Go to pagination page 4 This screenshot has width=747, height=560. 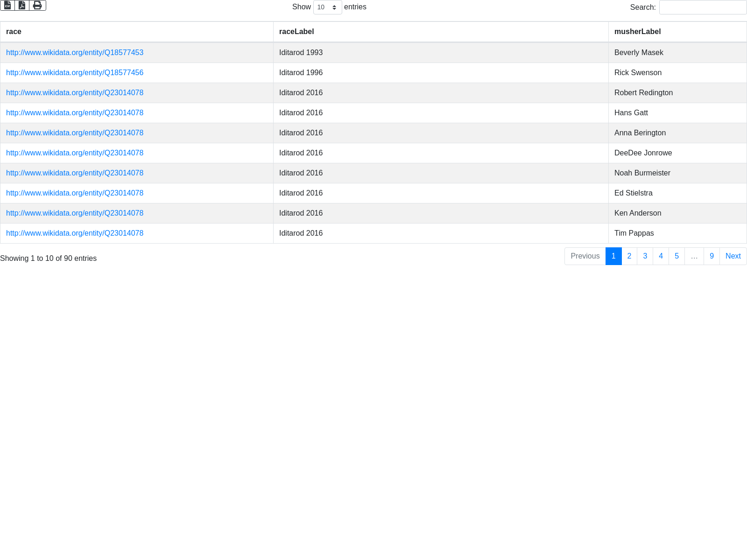click(x=661, y=256)
